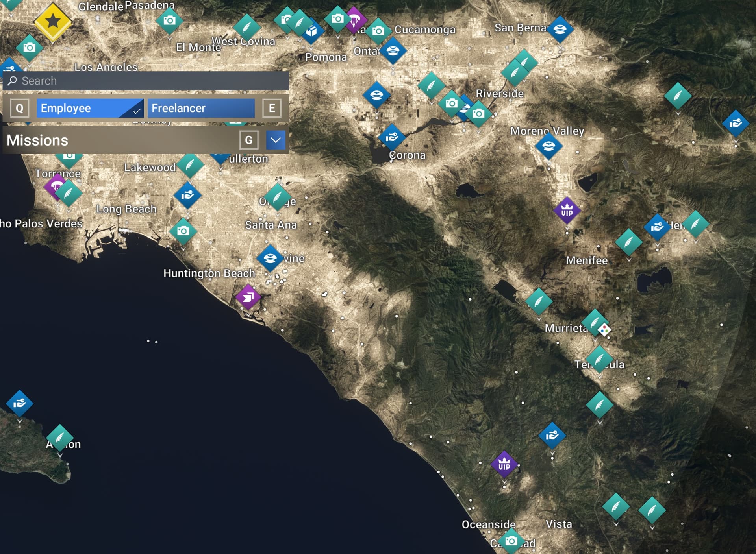The image size is (756, 554).
Task: Click the yellow star marker near Glendale
Action: pos(53,22)
